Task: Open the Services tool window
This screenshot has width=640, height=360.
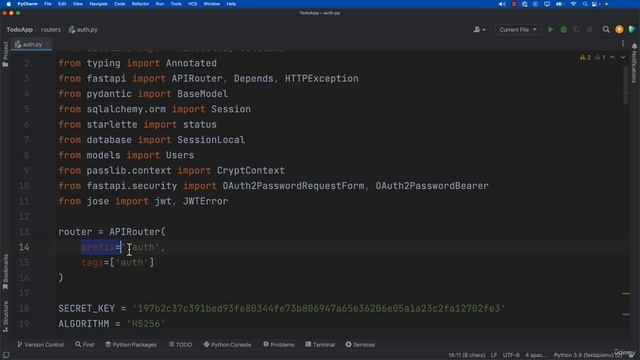Action: tap(360, 344)
